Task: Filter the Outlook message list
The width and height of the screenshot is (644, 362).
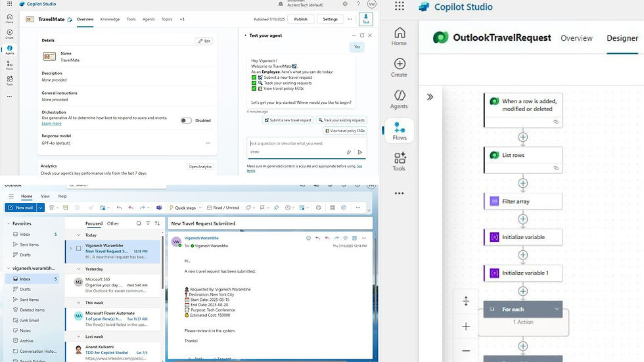Action: click(x=148, y=223)
